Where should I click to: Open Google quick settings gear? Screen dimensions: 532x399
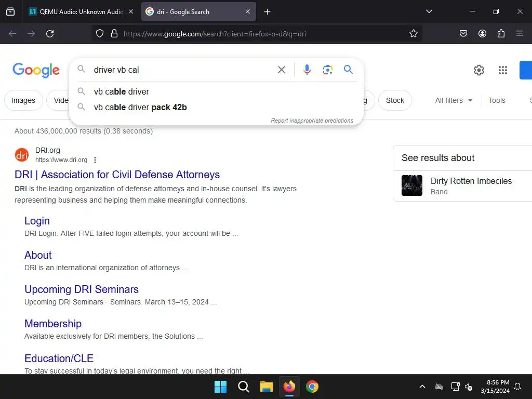coord(478,70)
